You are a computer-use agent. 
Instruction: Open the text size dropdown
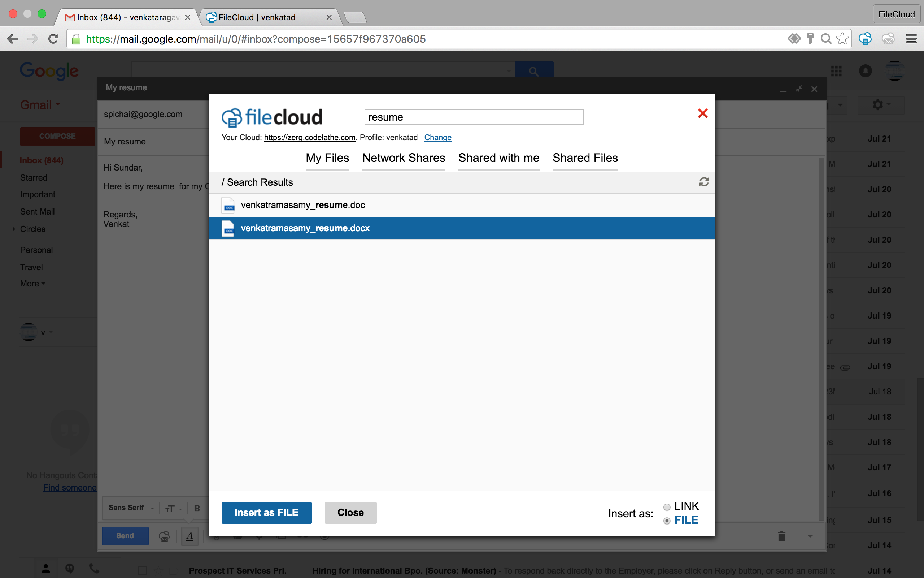point(173,508)
